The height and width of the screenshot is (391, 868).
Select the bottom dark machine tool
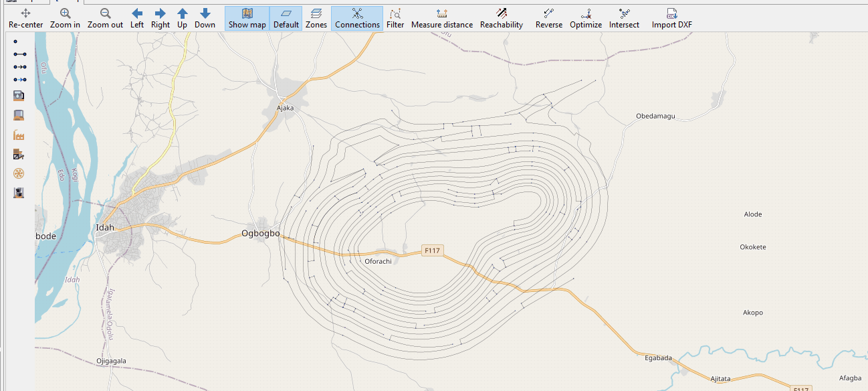[19, 193]
